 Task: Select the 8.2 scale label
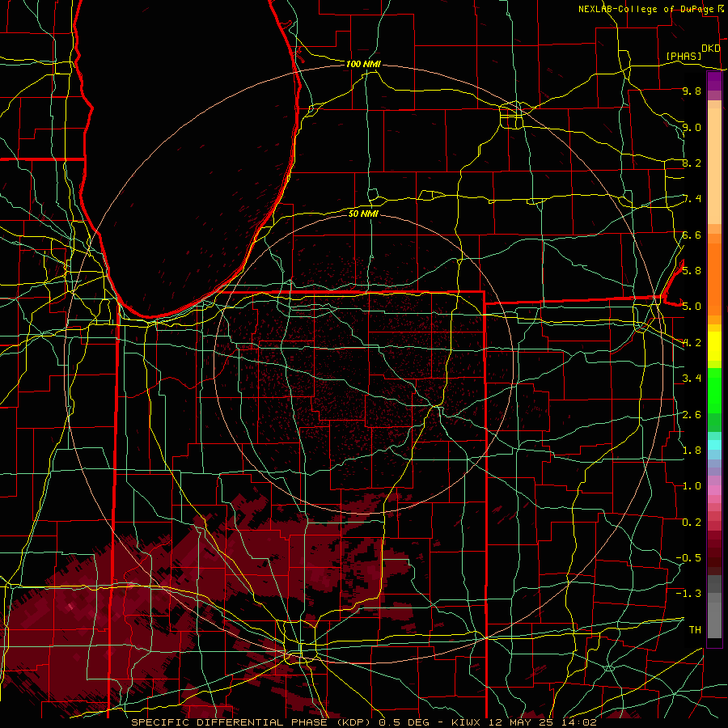coord(692,163)
